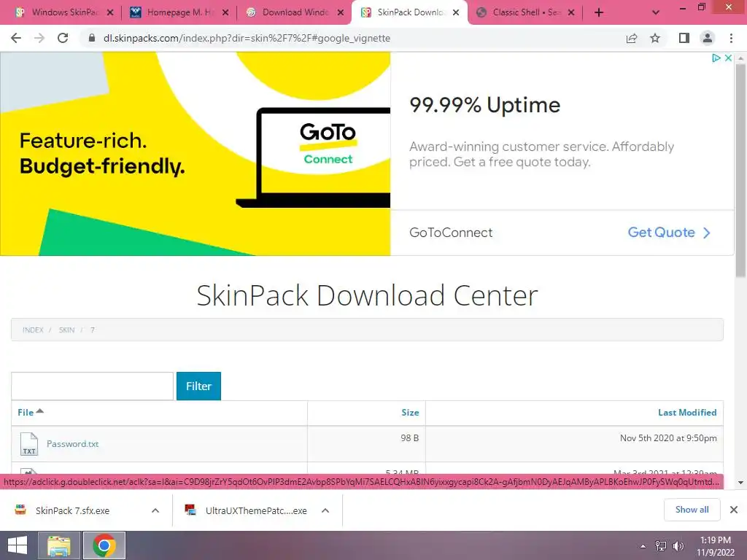Click the address bar URL

247,38
